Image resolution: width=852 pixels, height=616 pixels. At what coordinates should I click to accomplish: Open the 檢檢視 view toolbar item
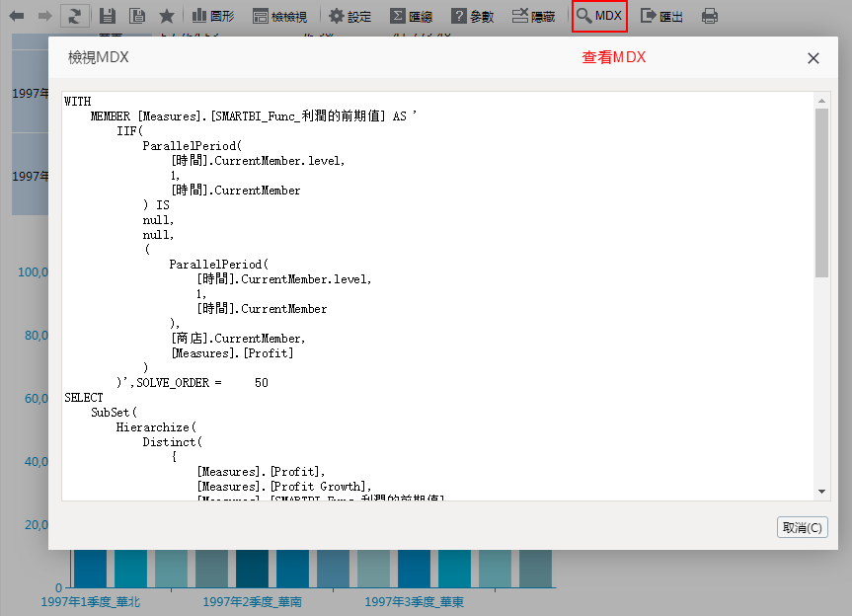(x=279, y=16)
